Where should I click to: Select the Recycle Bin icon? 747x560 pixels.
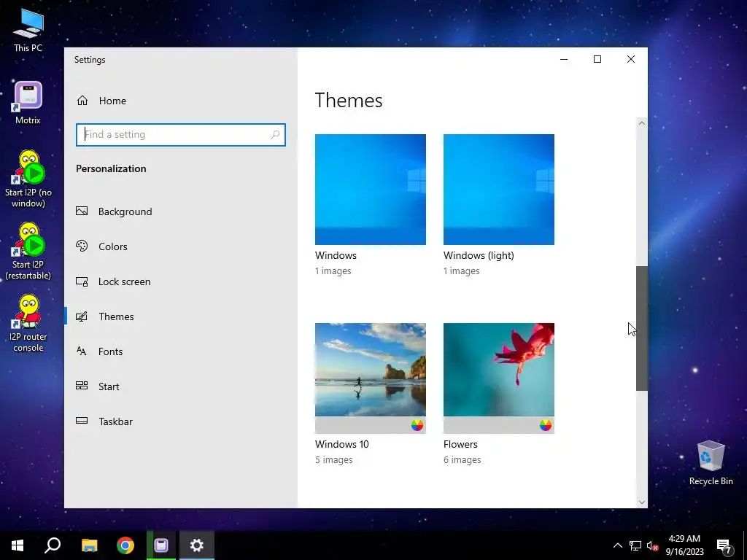[x=711, y=463]
